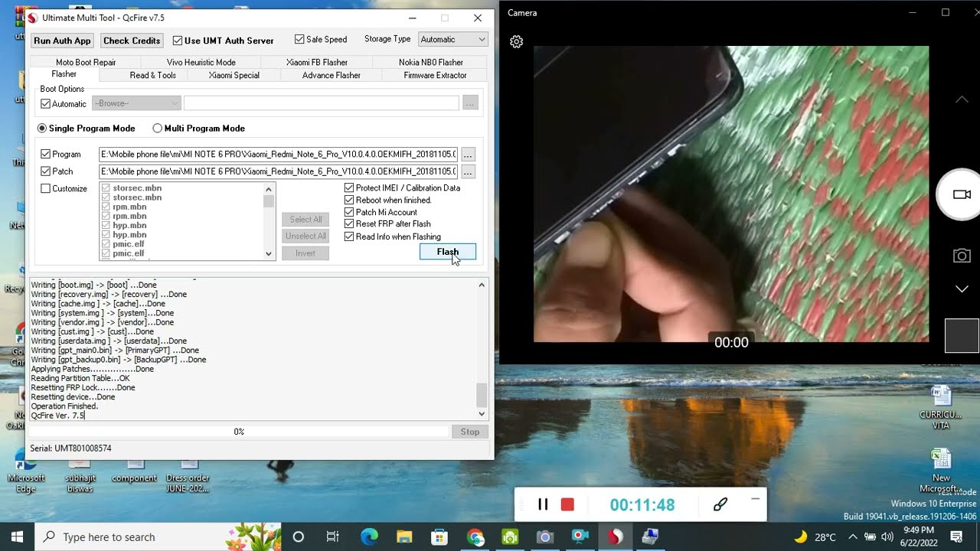Click the Run Auth App button
Viewport: 980px width, 551px height.
62,41
